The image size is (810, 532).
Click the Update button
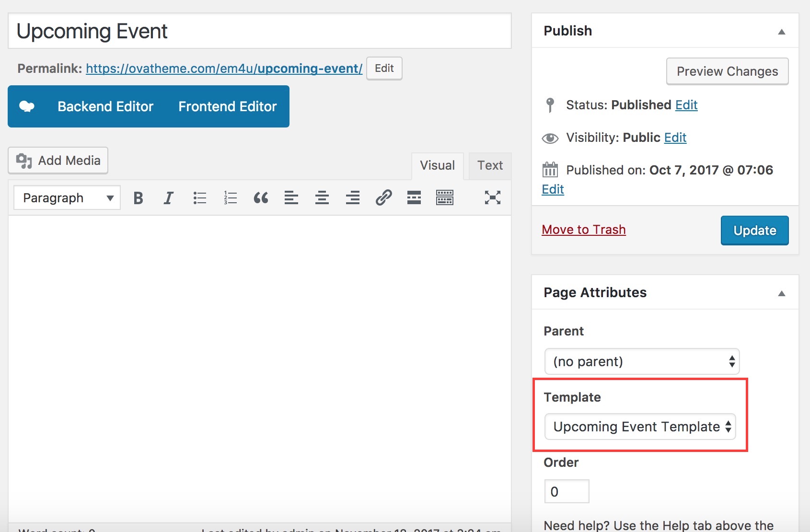point(754,231)
